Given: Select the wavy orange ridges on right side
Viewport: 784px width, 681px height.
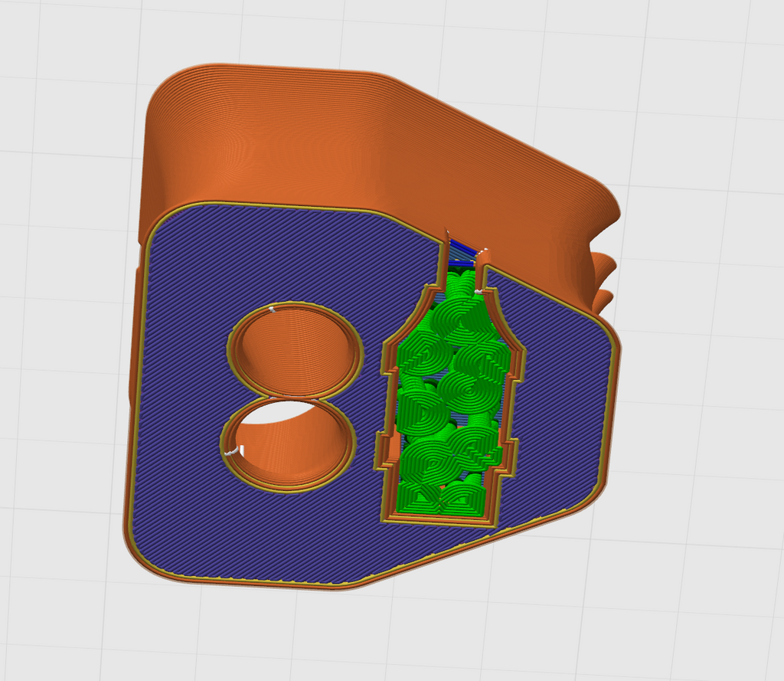Looking at the screenshot, I should (x=603, y=280).
